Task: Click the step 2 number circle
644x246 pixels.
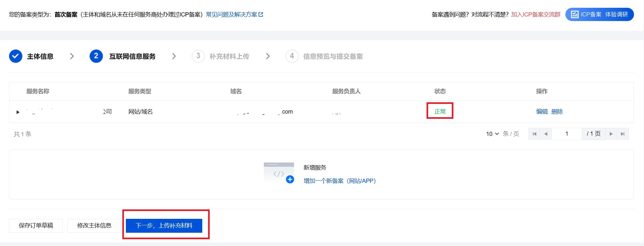Action: pyautogui.click(x=96, y=56)
